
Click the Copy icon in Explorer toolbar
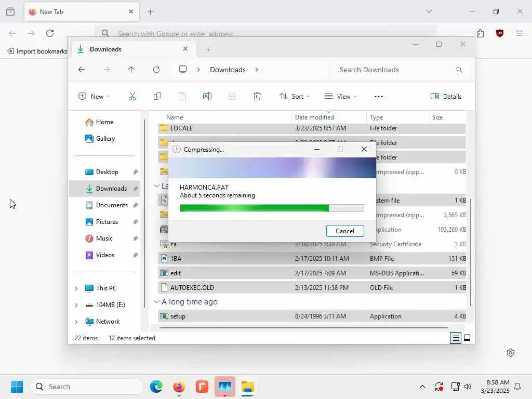(157, 96)
